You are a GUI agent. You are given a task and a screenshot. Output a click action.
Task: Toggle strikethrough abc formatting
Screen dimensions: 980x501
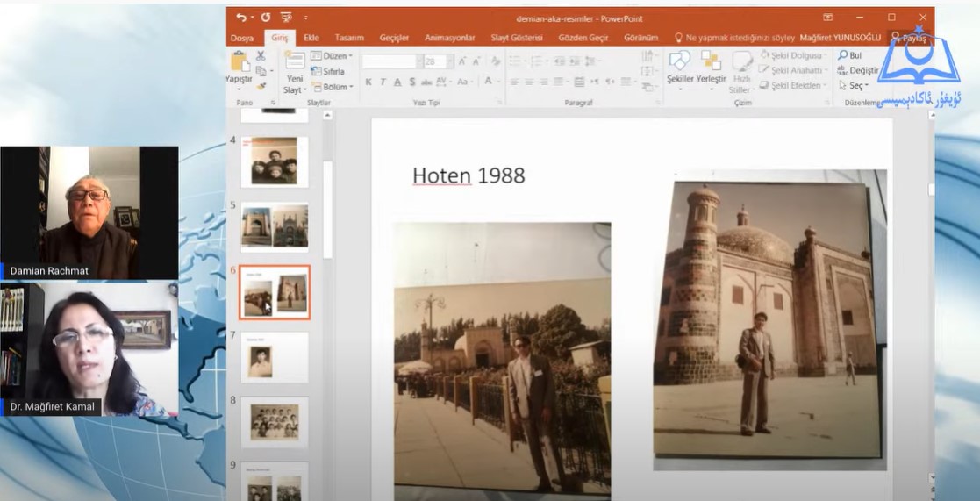(x=426, y=82)
